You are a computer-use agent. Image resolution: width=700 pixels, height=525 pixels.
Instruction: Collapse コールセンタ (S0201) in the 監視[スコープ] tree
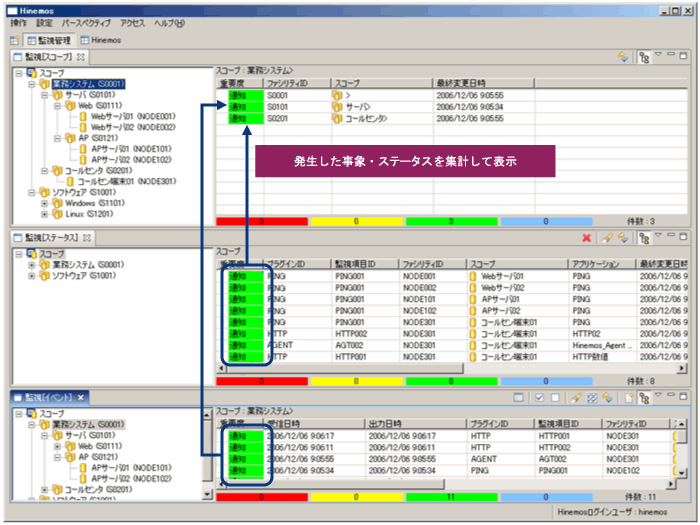coord(44,171)
